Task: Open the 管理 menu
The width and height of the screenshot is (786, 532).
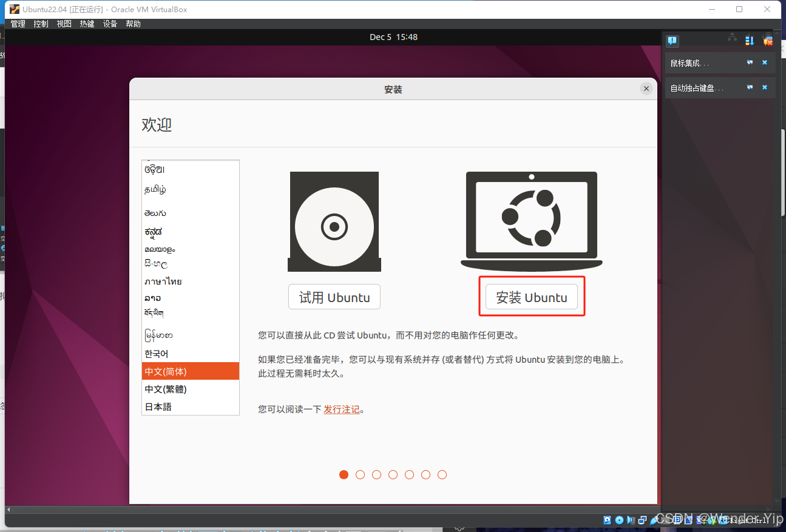Action: (x=18, y=24)
